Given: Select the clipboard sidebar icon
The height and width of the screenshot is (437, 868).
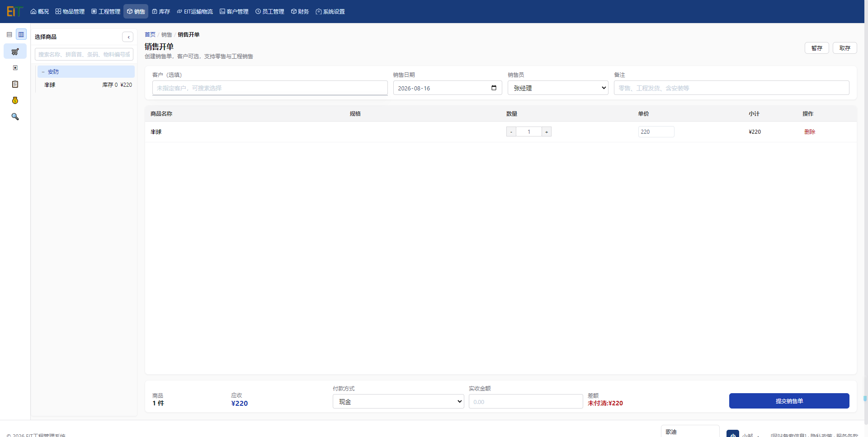Looking at the screenshot, I should (15, 84).
